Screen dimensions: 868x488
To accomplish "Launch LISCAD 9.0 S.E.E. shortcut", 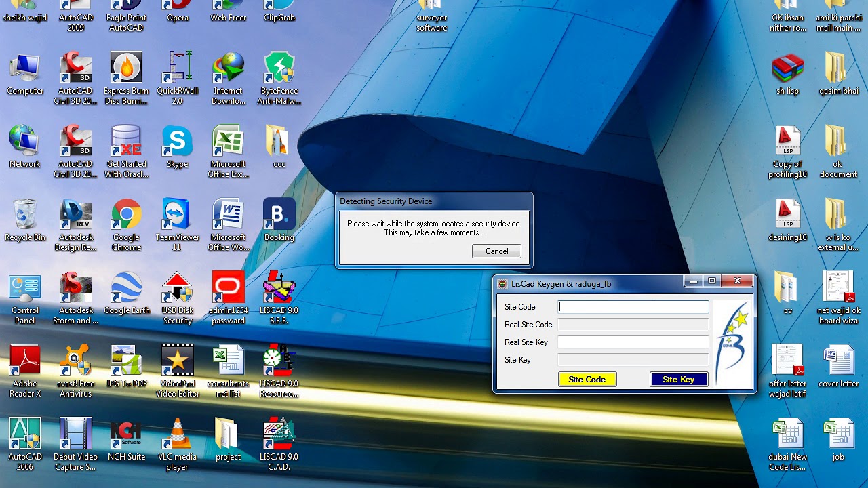I will point(279,298).
